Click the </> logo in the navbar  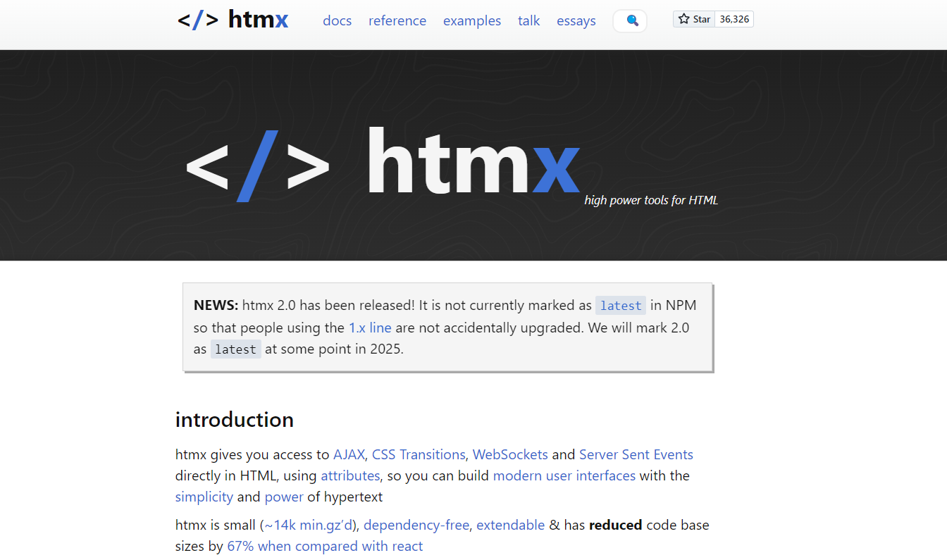coord(198,20)
